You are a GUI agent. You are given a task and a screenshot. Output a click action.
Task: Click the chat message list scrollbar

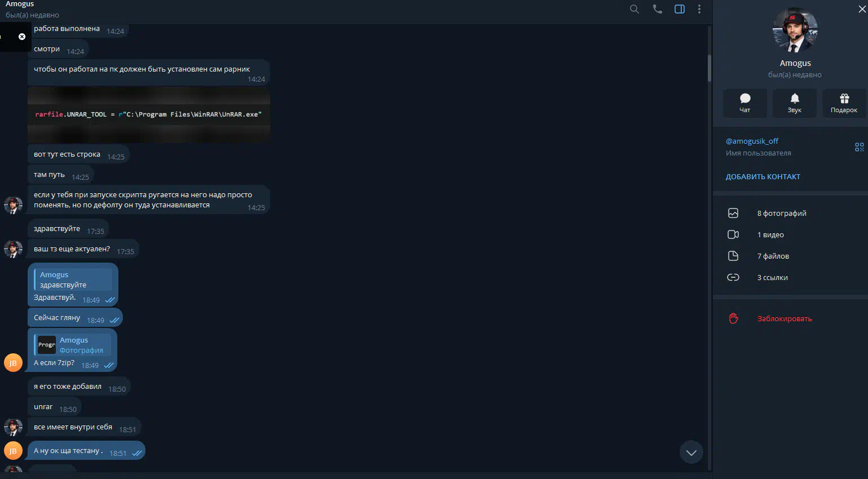710,68
